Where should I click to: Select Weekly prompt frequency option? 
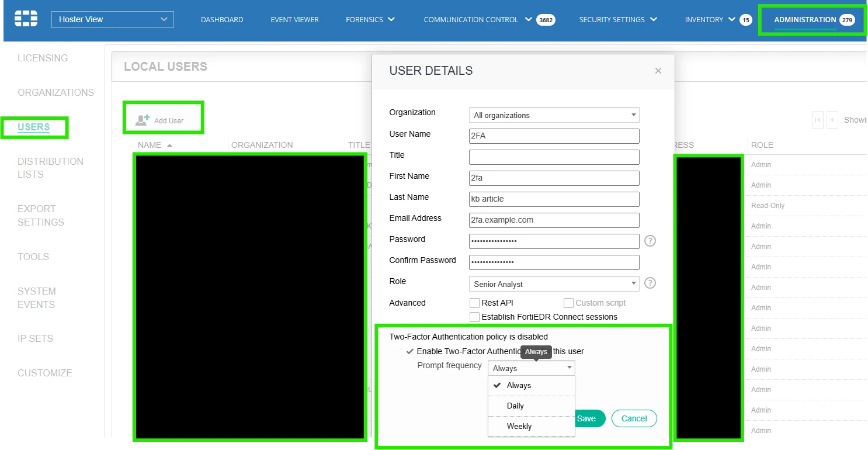pyautogui.click(x=532, y=427)
